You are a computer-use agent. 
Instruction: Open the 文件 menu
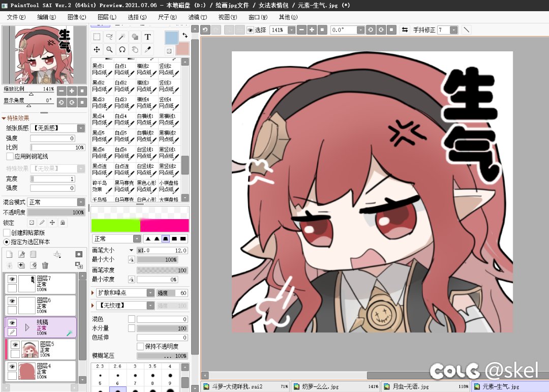pos(16,17)
